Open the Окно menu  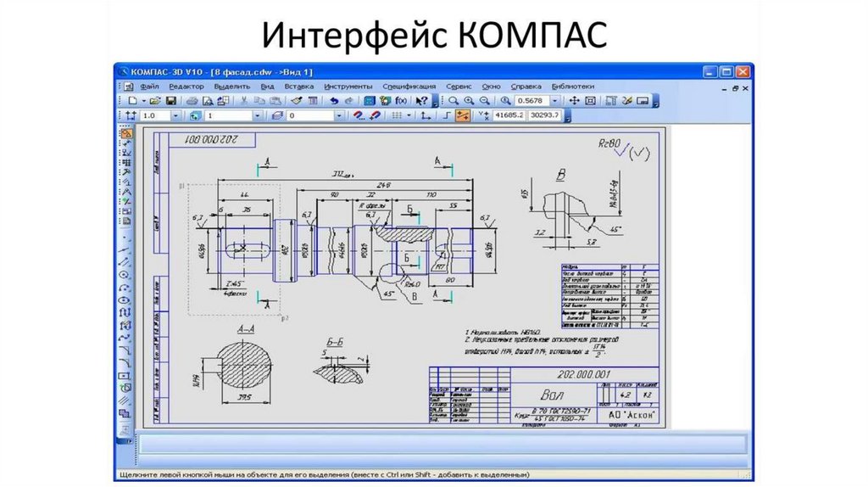pyautogui.click(x=491, y=87)
